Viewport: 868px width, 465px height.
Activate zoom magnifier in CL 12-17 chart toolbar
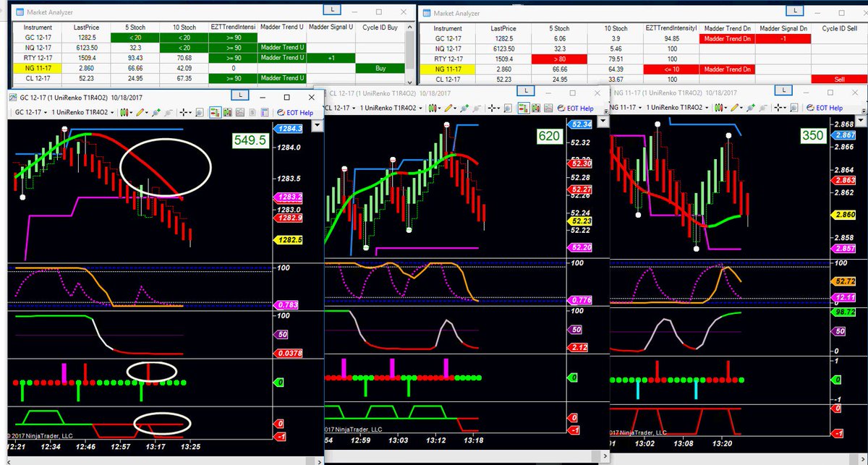point(507,108)
